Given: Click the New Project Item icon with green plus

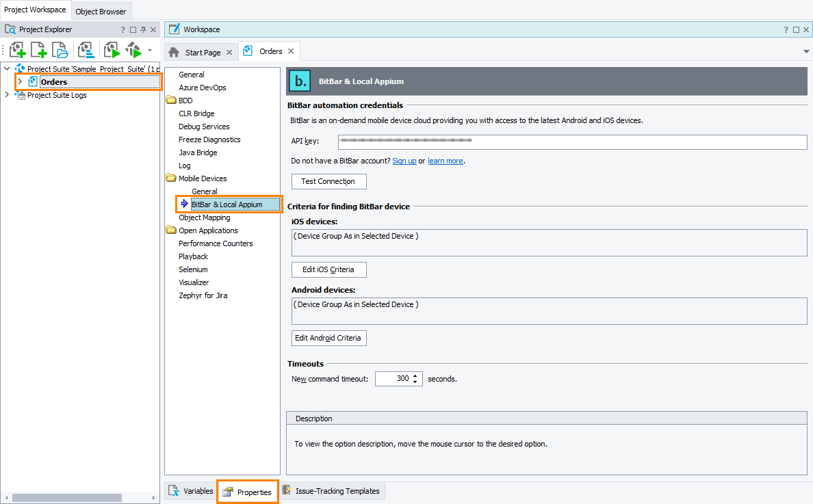Looking at the screenshot, I should click(39, 50).
